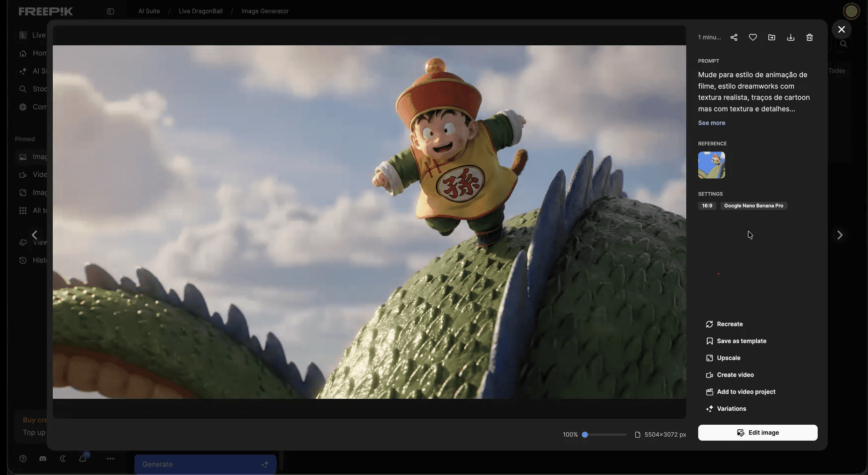
Task: Favorite the image with heart icon
Action: 752,37
